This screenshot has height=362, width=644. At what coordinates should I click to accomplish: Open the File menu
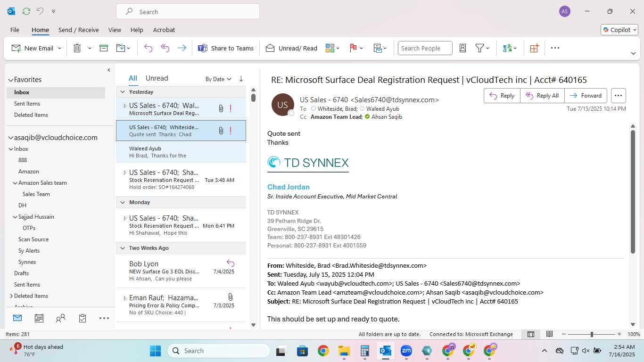click(x=15, y=30)
